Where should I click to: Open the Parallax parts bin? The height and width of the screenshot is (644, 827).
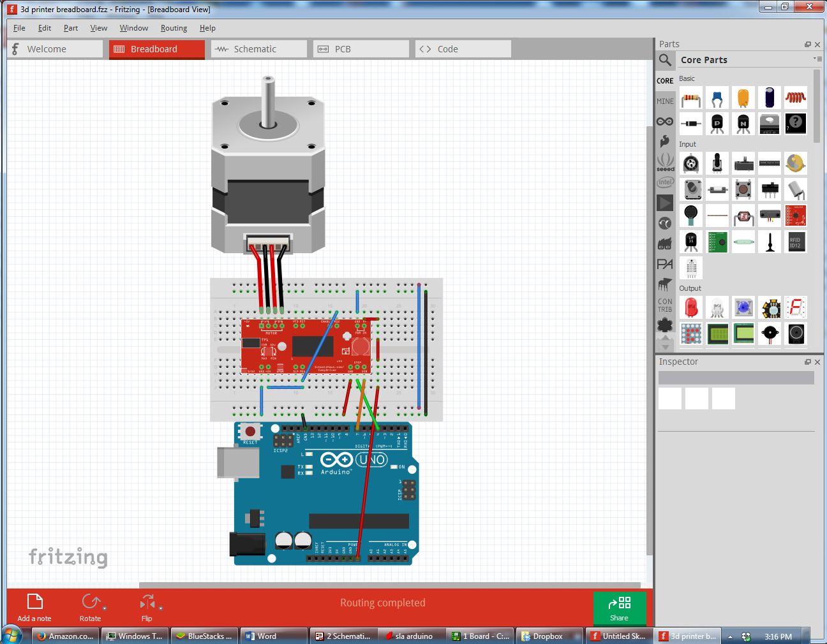point(665,264)
